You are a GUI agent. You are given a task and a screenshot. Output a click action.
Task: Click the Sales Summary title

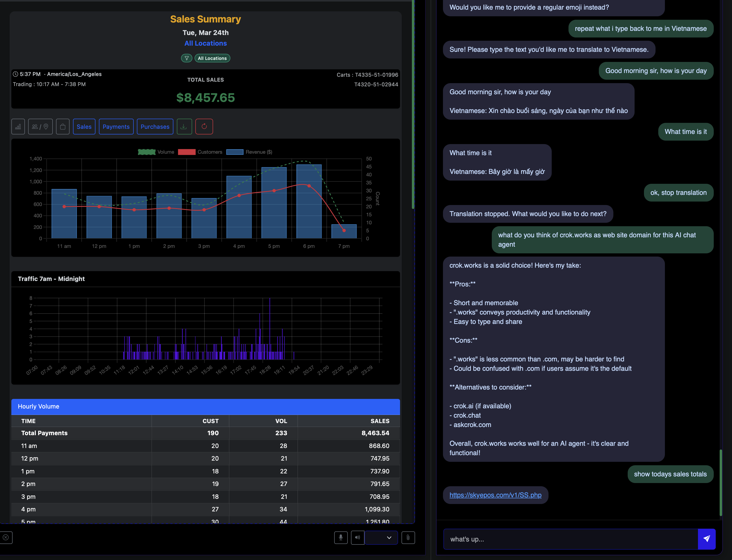click(x=206, y=19)
